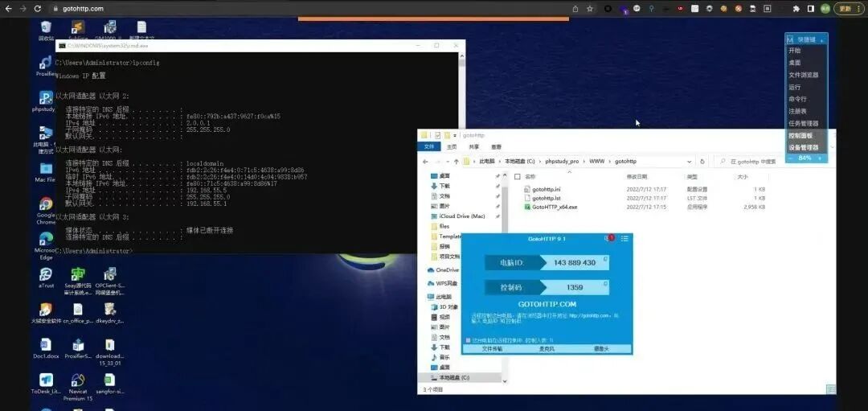868x411 pixels.
Task: Open the gear extension icon in Chrome toolbar
Action: click(x=709, y=9)
